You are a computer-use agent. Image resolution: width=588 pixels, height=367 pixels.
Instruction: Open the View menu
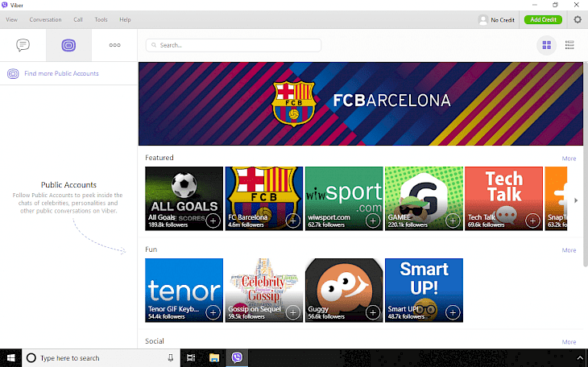11,19
